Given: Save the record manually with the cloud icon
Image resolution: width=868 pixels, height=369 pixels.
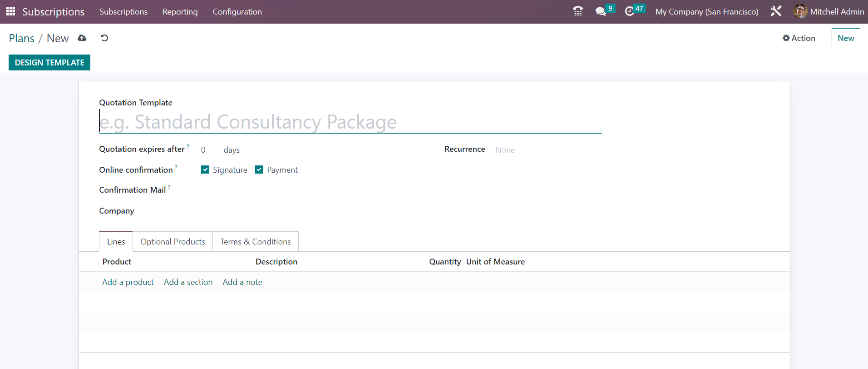Looking at the screenshot, I should pyautogui.click(x=82, y=38).
